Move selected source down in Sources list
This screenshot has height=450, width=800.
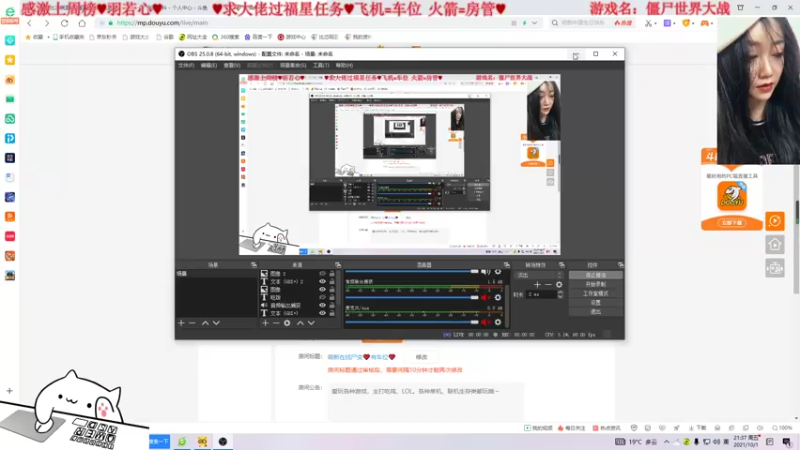[311, 323]
